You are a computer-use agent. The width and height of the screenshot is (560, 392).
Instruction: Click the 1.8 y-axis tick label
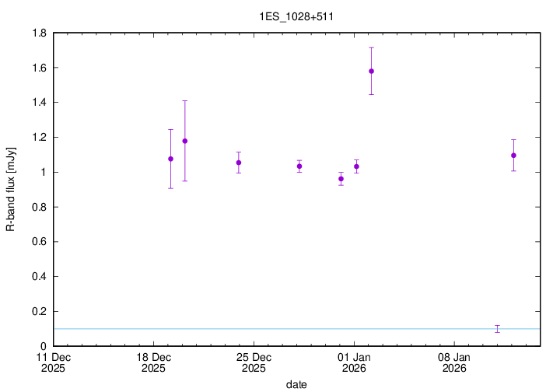click(x=39, y=33)
